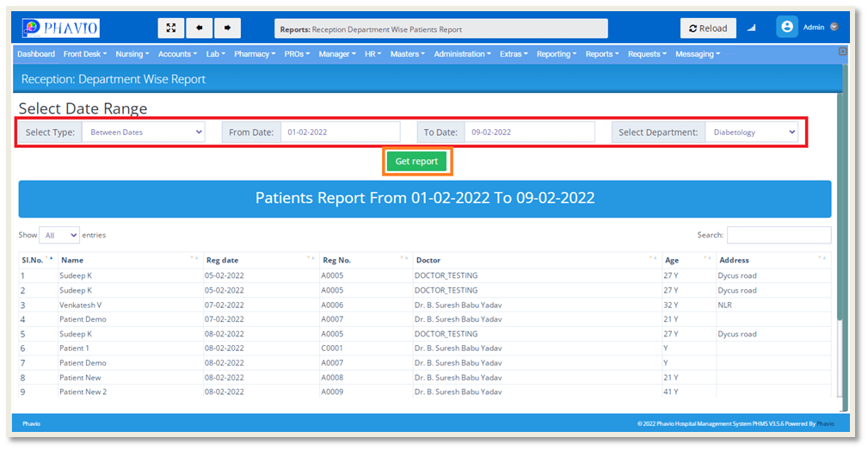Click Patient 1 name cell
This screenshot has height=450, width=868.
[74, 348]
